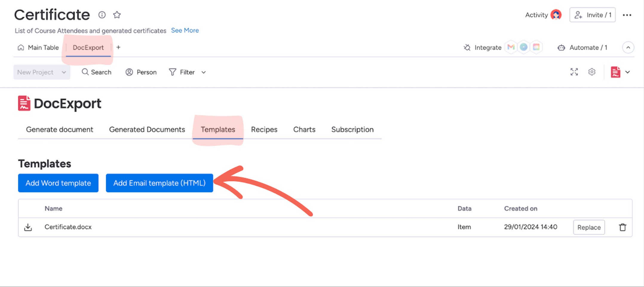Star the Certificate board as favorite

click(117, 15)
